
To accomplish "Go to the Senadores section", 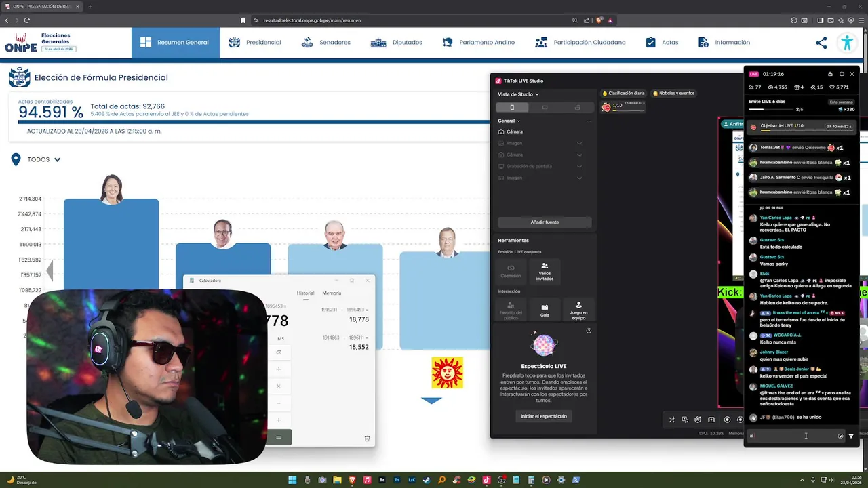I will [326, 42].
